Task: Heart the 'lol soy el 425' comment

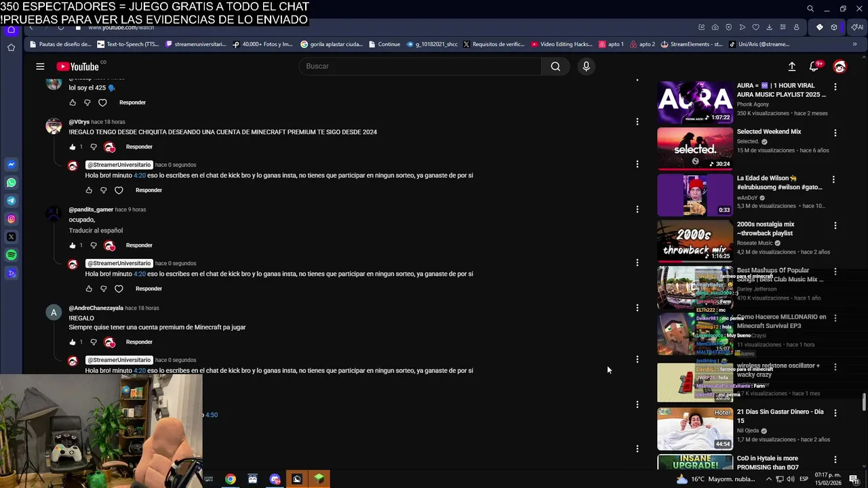Action: pyautogui.click(x=102, y=102)
